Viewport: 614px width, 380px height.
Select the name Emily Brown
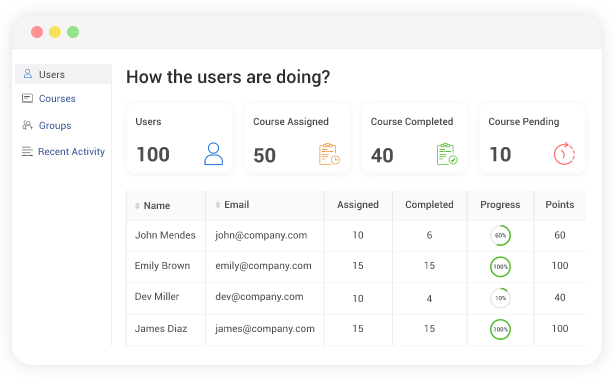(162, 266)
